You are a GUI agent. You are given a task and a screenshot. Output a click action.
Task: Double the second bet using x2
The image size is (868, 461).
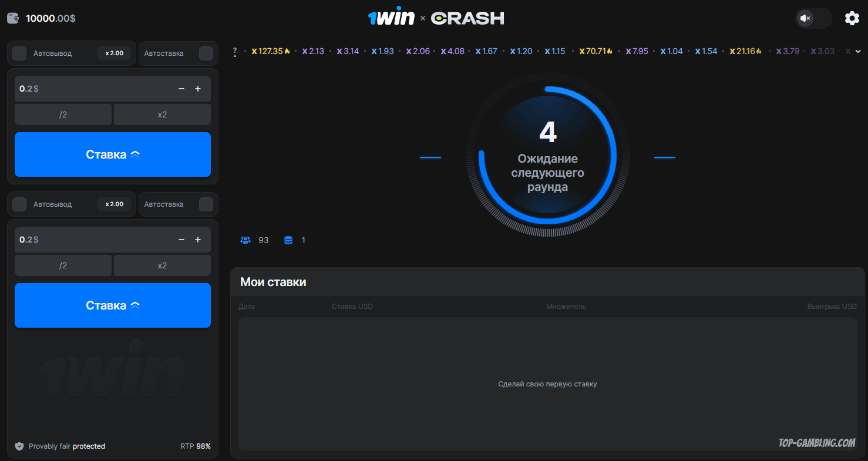[x=162, y=265]
